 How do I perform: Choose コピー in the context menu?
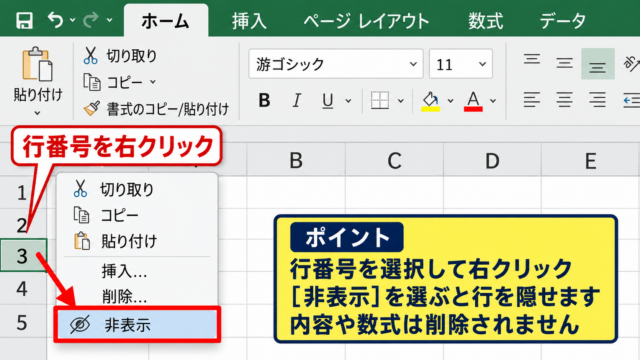click(137, 215)
